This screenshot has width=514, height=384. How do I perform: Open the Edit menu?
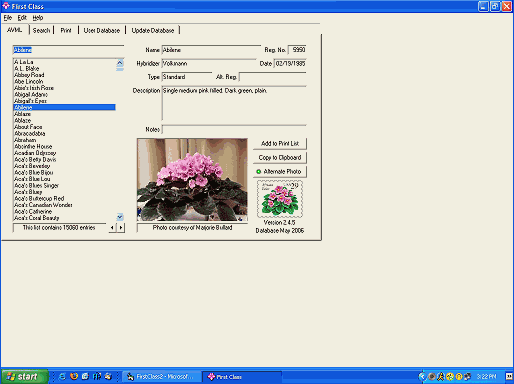[x=22, y=18]
